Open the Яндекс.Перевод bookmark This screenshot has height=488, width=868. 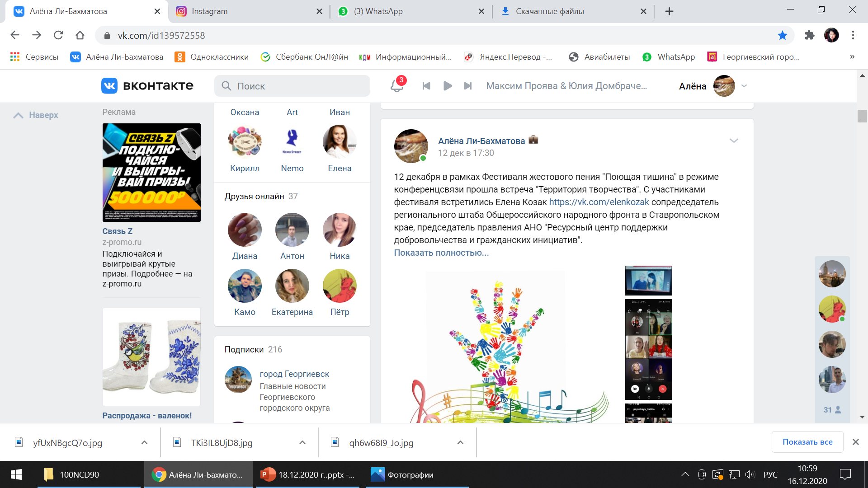point(508,57)
